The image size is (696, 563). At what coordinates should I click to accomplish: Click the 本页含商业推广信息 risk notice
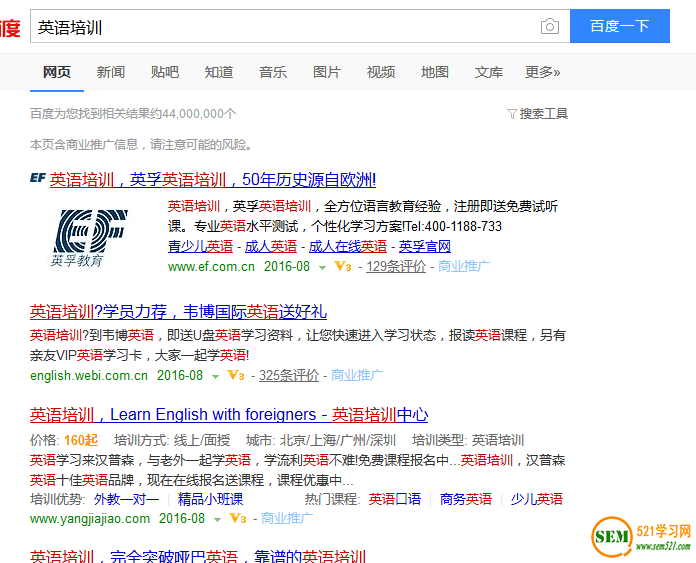click(x=141, y=145)
